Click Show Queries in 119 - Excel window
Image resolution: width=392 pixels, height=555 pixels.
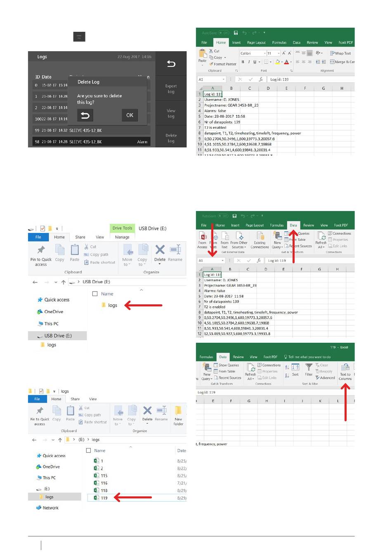pyautogui.click(x=227, y=365)
